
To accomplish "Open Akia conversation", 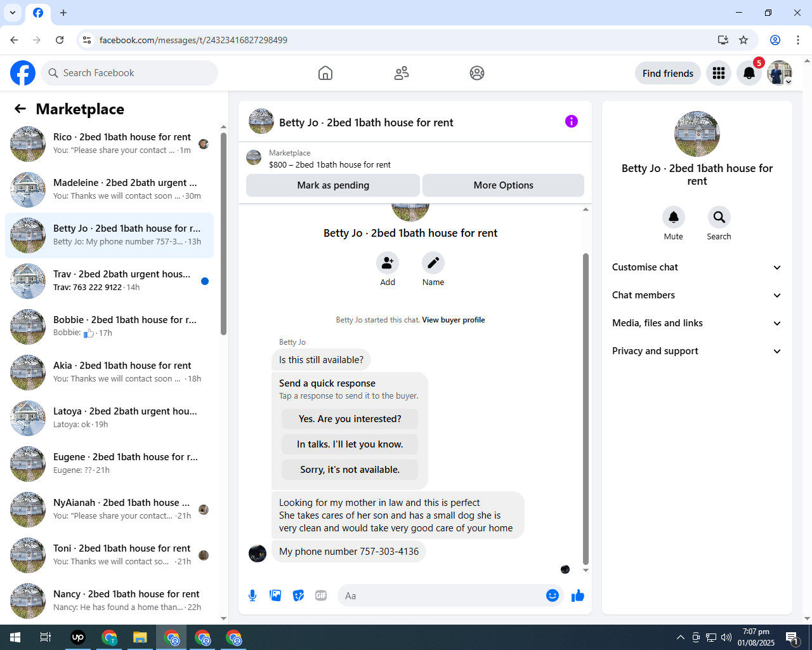I will [110, 373].
